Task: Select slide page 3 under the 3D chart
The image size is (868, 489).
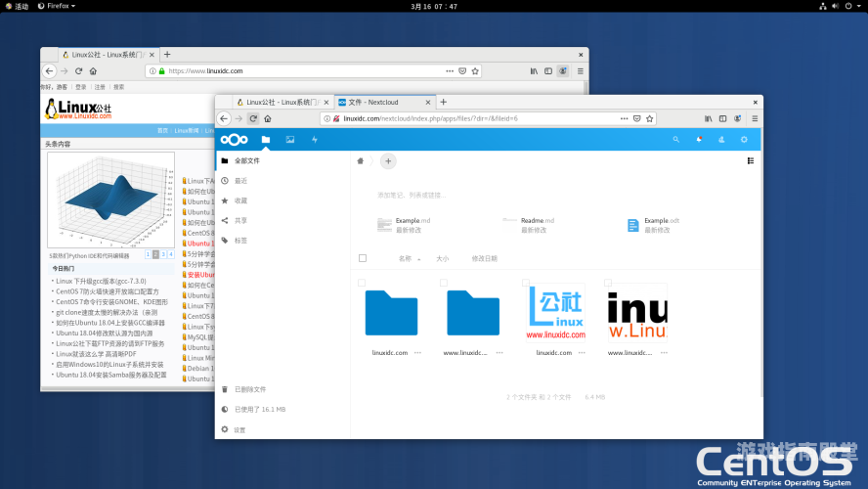Action: pos(163,254)
